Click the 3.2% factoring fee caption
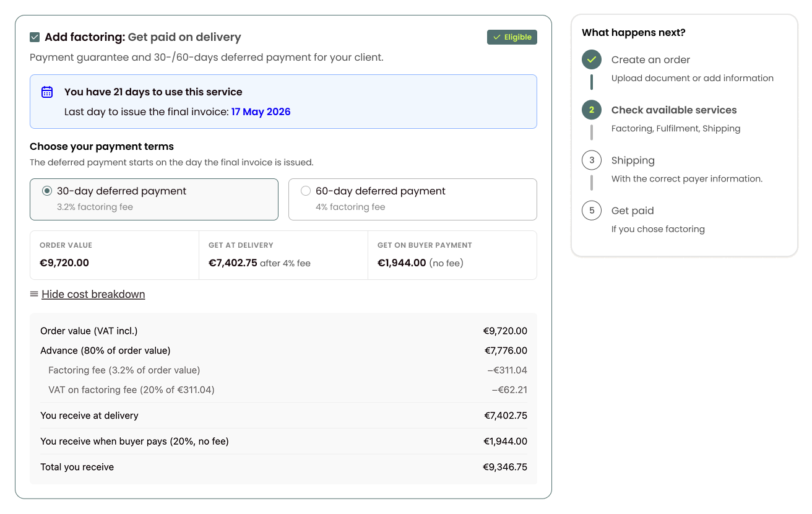Viewport: 812px width, 514px height. (x=95, y=207)
